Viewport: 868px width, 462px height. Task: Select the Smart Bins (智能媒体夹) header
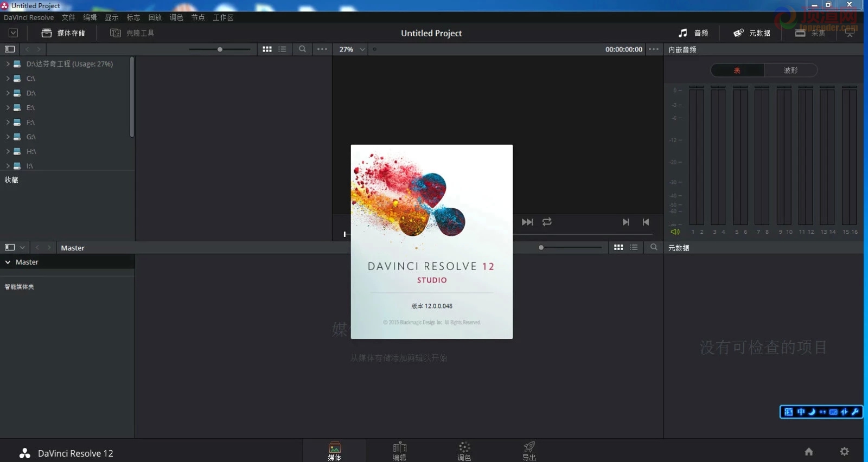20,287
